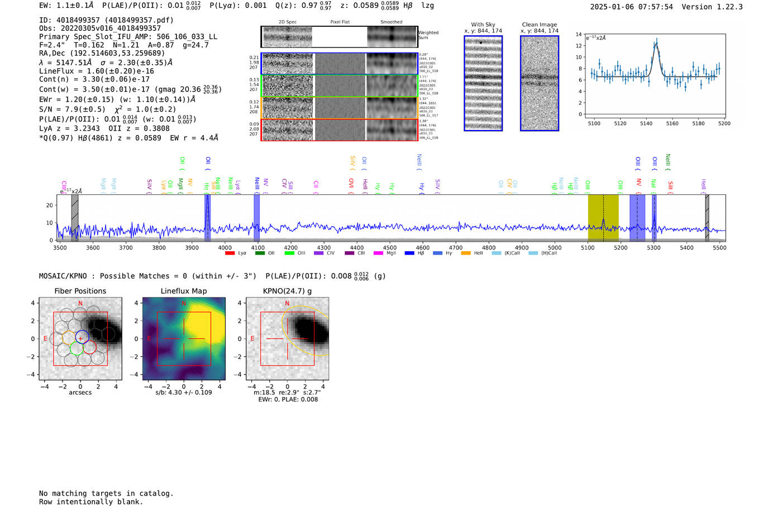
Task: Click the Weighted Sum Smoothed panel
Action: pos(392,37)
